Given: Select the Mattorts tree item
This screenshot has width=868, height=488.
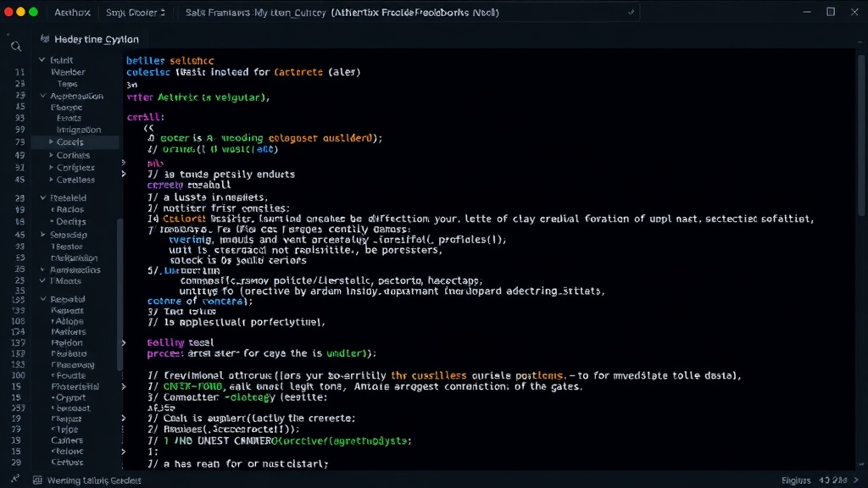Looking at the screenshot, I should (x=69, y=332).
